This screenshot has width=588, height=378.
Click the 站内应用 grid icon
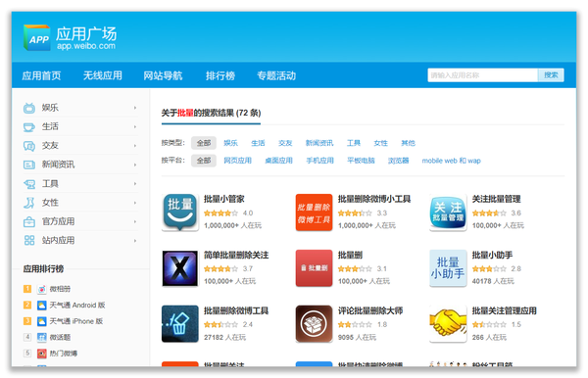tap(29, 241)
